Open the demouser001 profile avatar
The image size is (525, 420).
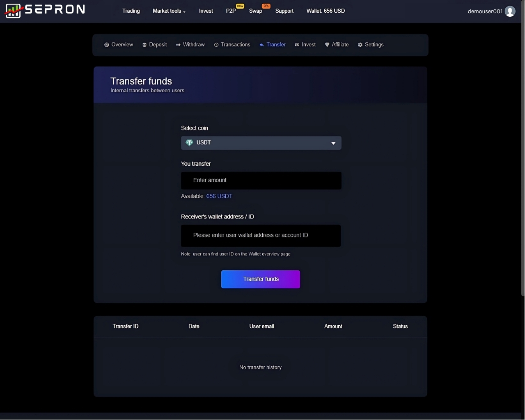tap(510, 11)
